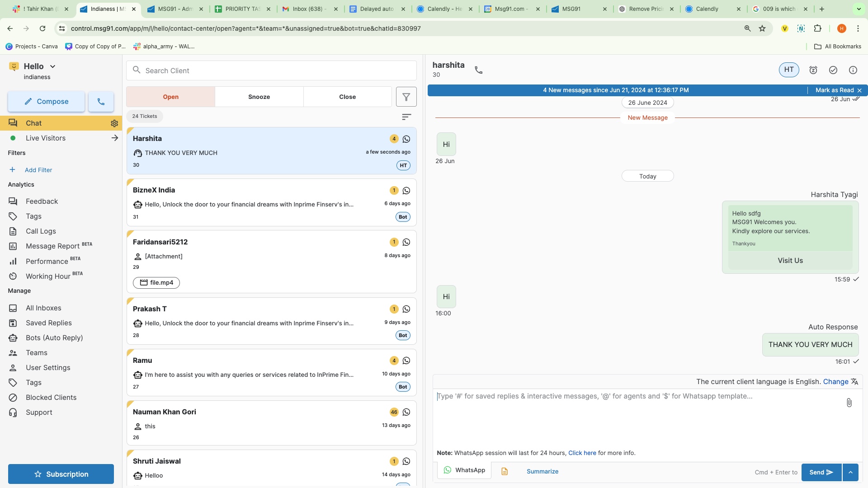Reload the page in browser
Screen dimensions: 868x488
[42, 28]
